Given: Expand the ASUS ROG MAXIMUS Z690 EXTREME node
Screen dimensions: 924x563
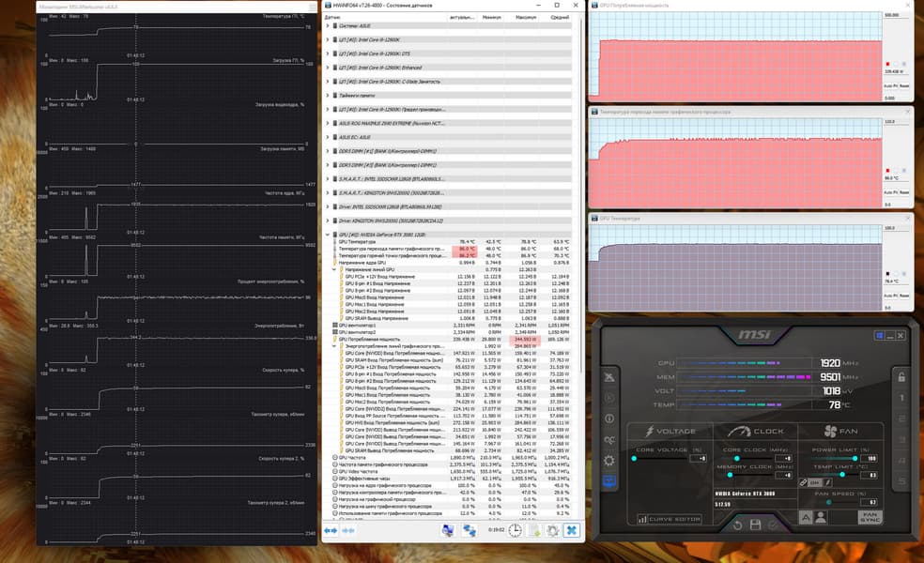Looking at the screenshot, I should [x=328, y=123].
